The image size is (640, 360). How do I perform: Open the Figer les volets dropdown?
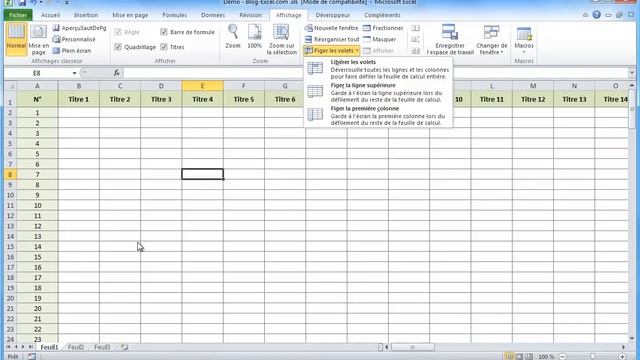pyautogui.click(x=332, y=51)
